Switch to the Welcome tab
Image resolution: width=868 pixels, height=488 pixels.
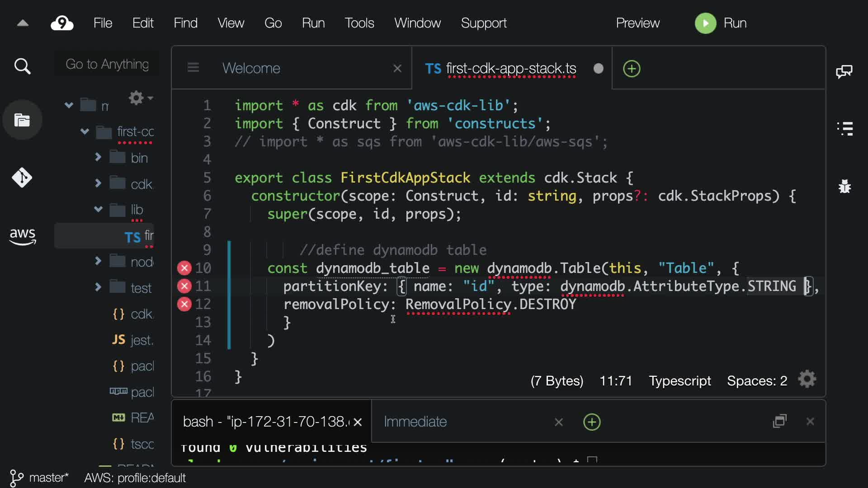251,68
